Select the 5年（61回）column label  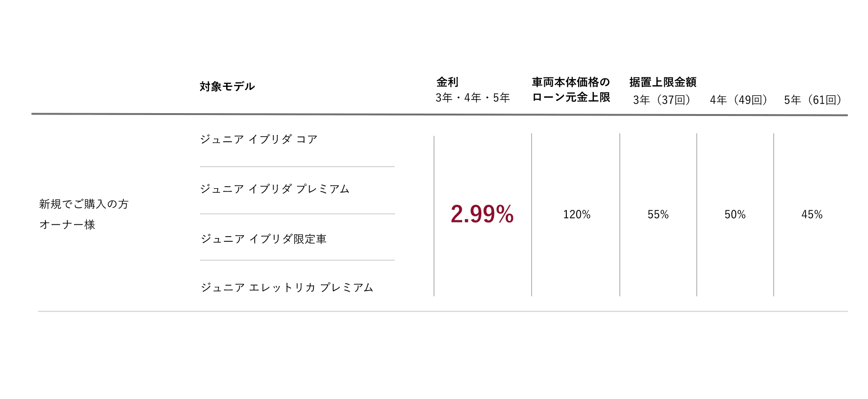point(813,100)
